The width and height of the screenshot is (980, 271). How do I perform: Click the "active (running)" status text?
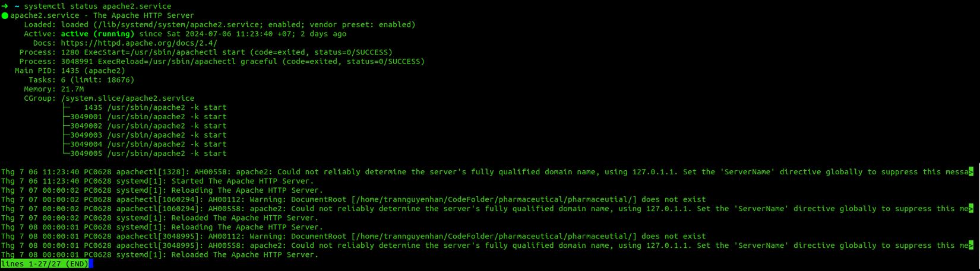97,34
